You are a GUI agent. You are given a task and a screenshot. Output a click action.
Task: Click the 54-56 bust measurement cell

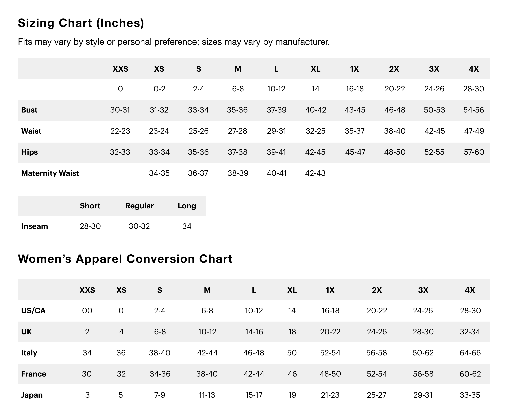pos(473,110)
